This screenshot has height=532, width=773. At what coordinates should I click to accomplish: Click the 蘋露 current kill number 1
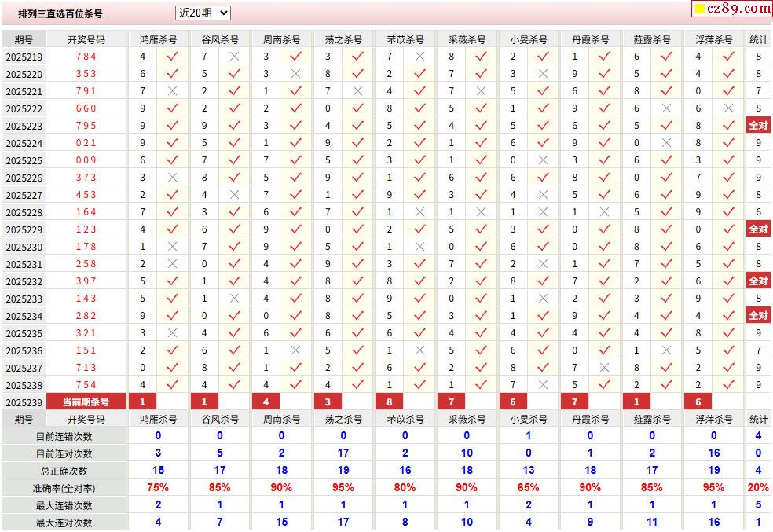point(636,402)
